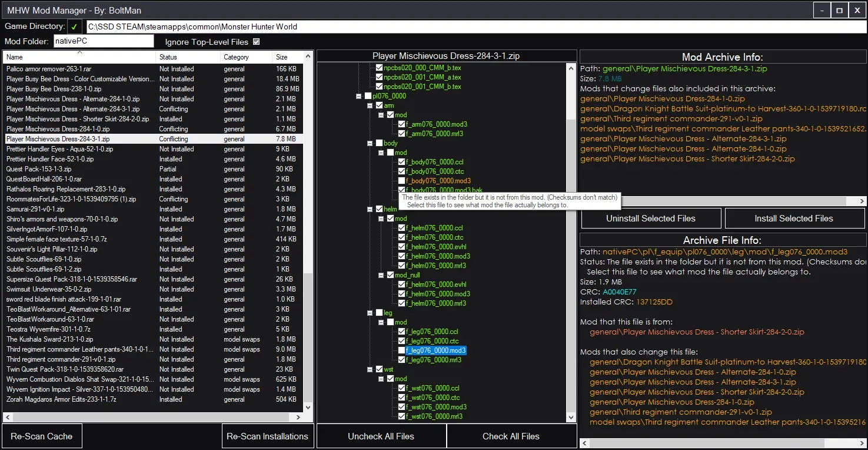The width and height of the screenshot is (868, 450).
Task: Sort the mod list by Size column
Action: click(x=287, y=57)
